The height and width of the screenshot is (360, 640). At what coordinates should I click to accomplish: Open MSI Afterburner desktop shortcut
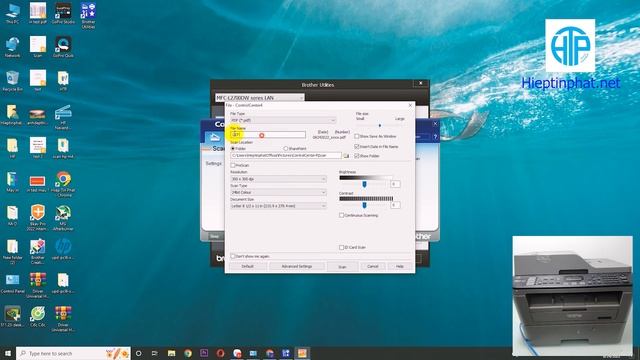[x=63, y=218]
